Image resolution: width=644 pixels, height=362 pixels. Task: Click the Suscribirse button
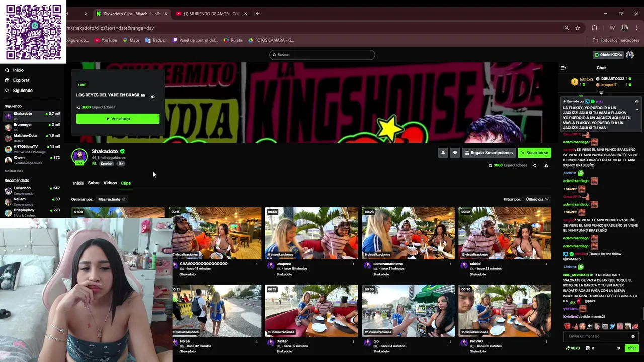pyautogui.click(x=534, y=153)
